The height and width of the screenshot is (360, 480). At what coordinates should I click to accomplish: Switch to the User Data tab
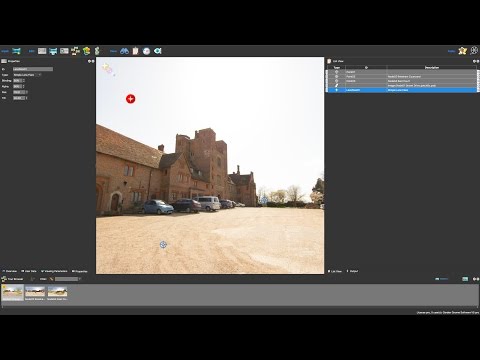29,271
